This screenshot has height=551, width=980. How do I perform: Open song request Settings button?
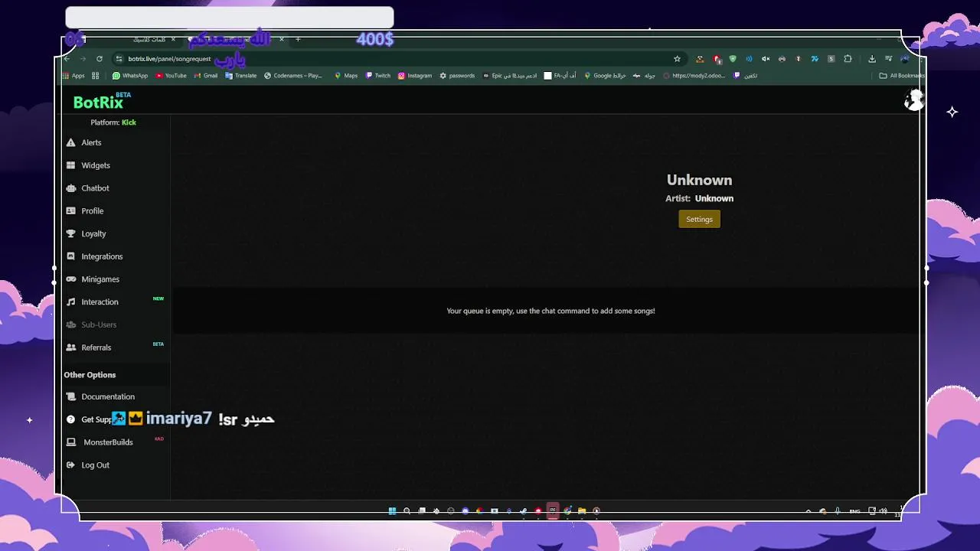tap(699, 220)
